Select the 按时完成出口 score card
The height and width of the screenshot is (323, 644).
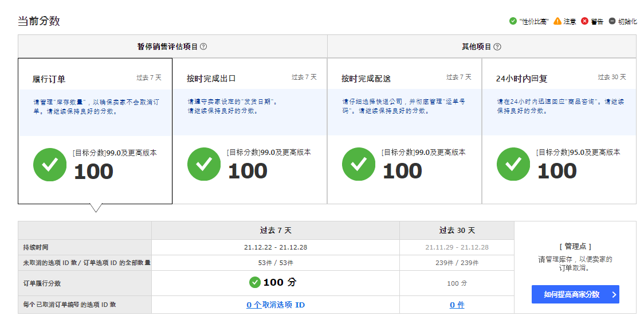tap(250, 131)
